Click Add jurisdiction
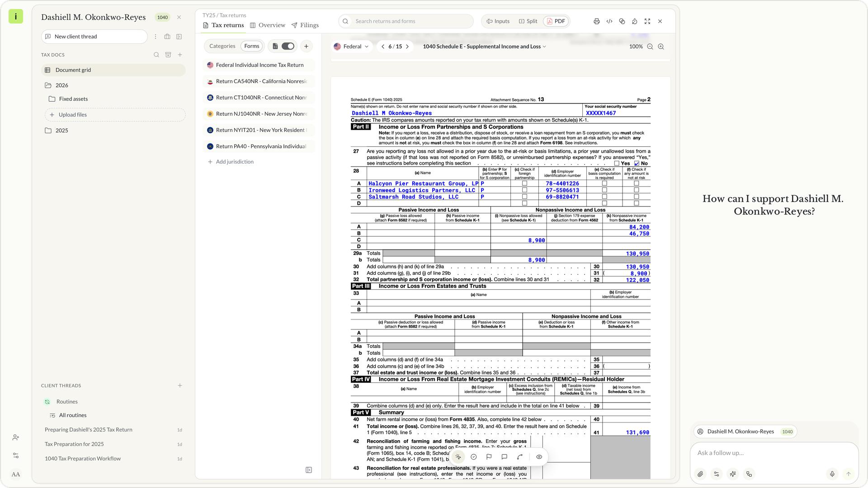This screenshot has width=868, height=488. tap(231, 162)
